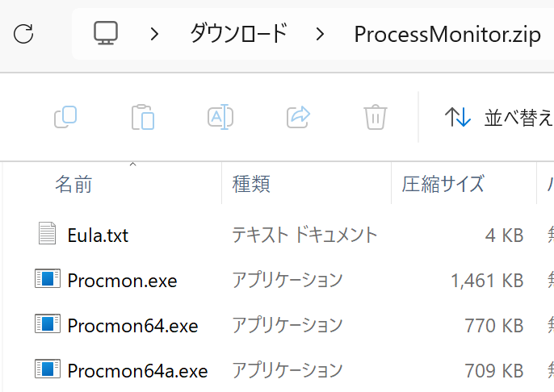Expand chevron after the monitor icon
This screenshot has height=392, width=554.
pos(154,34)
